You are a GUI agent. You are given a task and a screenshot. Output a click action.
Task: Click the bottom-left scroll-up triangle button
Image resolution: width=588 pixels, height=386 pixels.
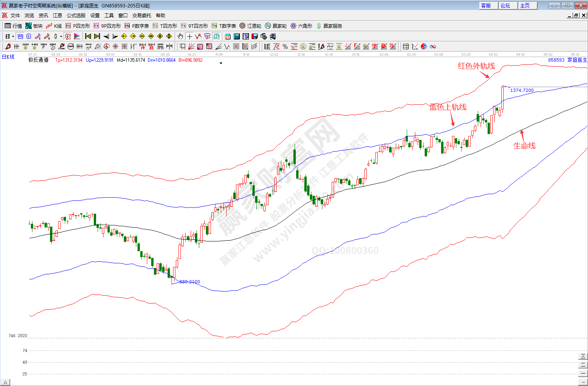[x=5, y=382]
